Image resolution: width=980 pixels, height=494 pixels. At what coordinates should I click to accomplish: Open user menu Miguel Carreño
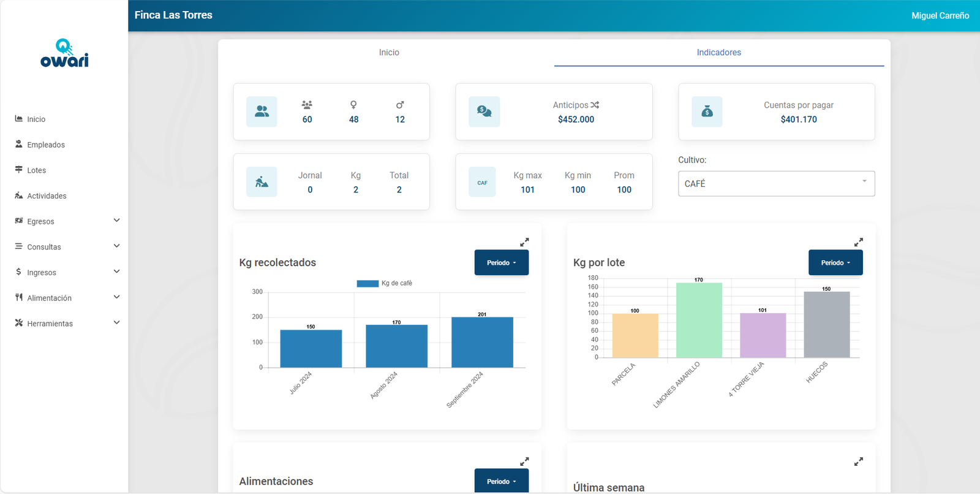[940, 15]
